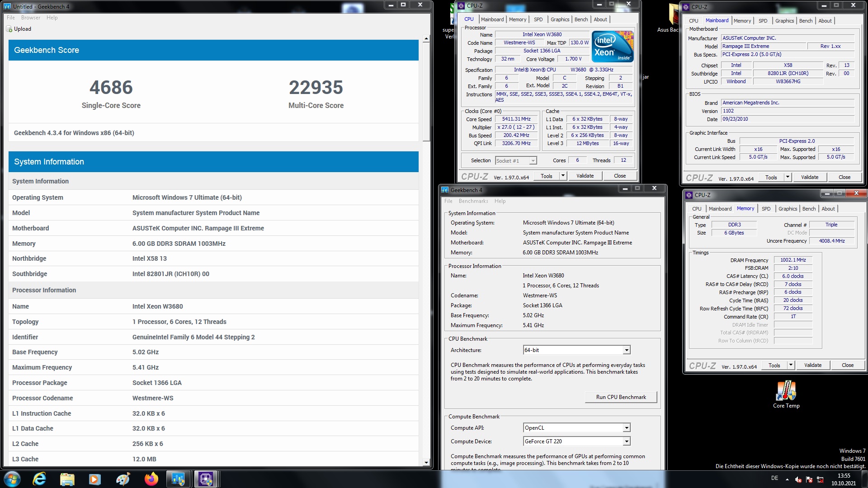Viewport: 868px width, 488px height.
Task: Open Windows Explorer folder icon in taskbar
Action: (67, 479)
